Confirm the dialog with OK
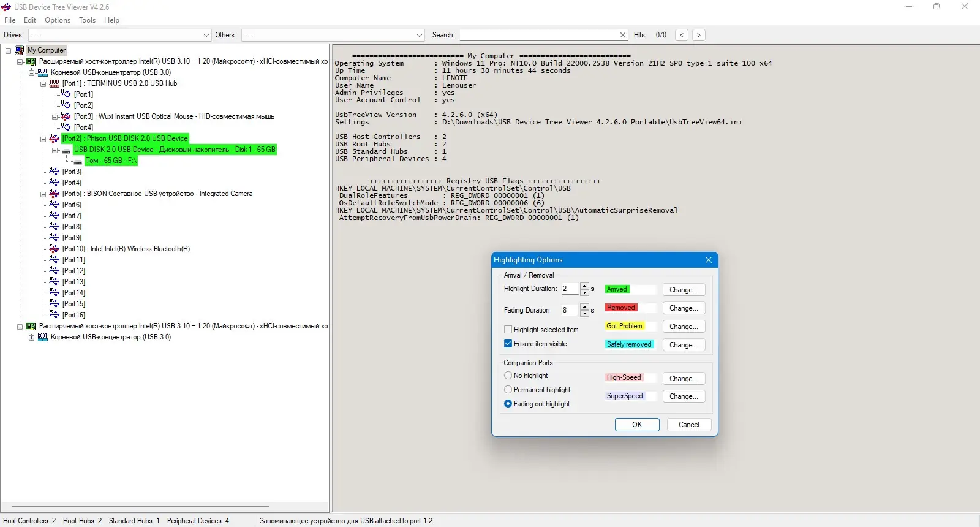 (637, 425)
